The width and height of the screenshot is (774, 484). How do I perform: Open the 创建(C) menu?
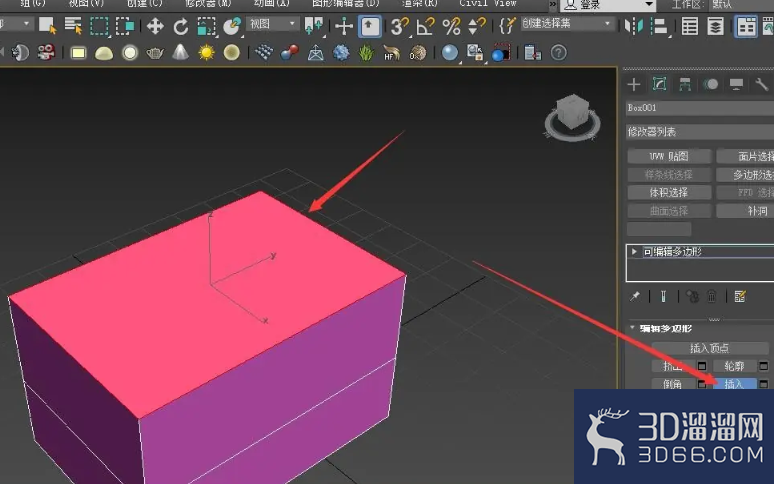tap(145, 3)
